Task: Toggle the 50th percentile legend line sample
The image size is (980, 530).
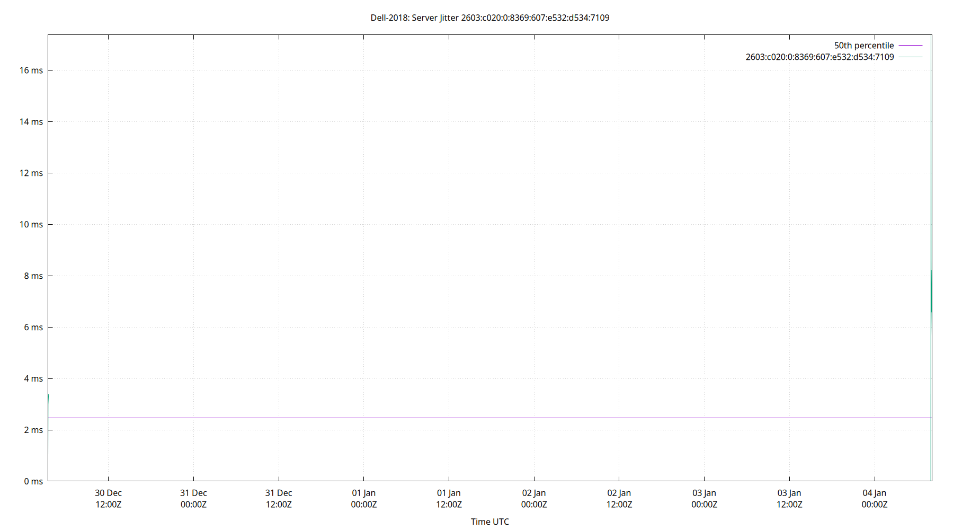Action: [910, 45]
